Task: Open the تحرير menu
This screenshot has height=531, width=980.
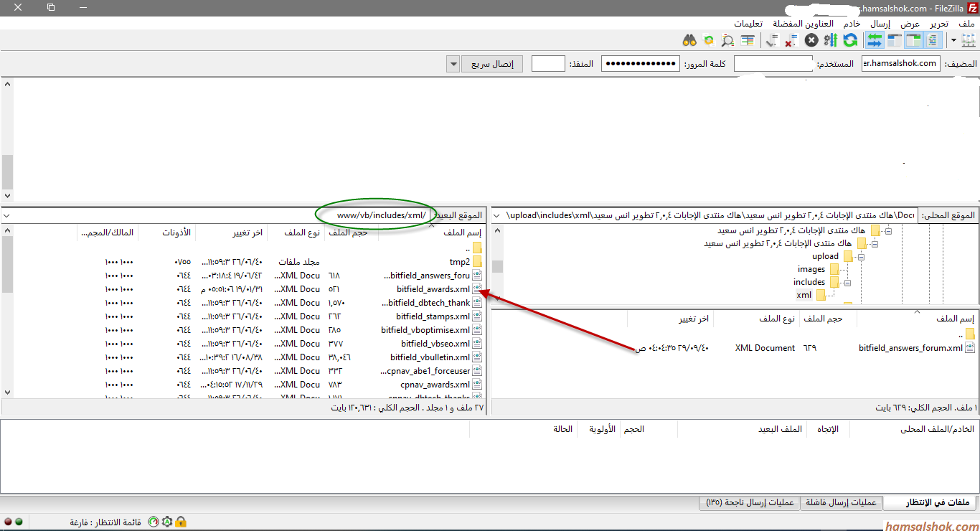Action: click(939, 24)
